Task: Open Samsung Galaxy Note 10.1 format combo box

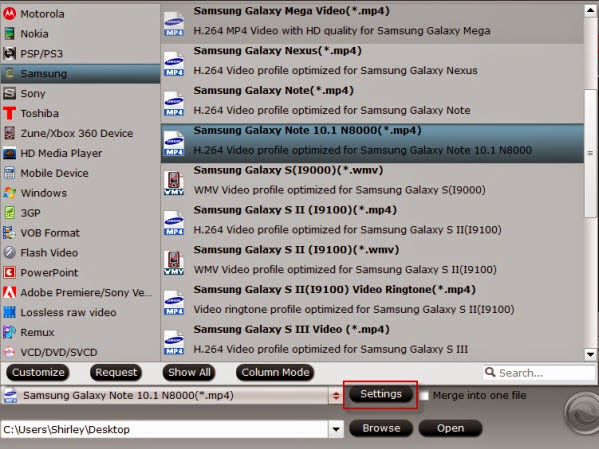Action: coord(172,396)
